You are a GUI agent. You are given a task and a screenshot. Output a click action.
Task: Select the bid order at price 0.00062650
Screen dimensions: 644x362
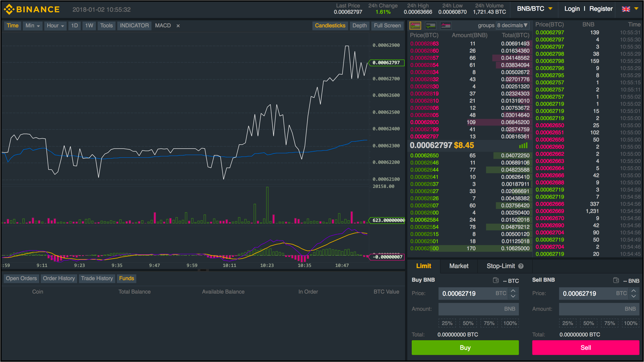(470, 156)
